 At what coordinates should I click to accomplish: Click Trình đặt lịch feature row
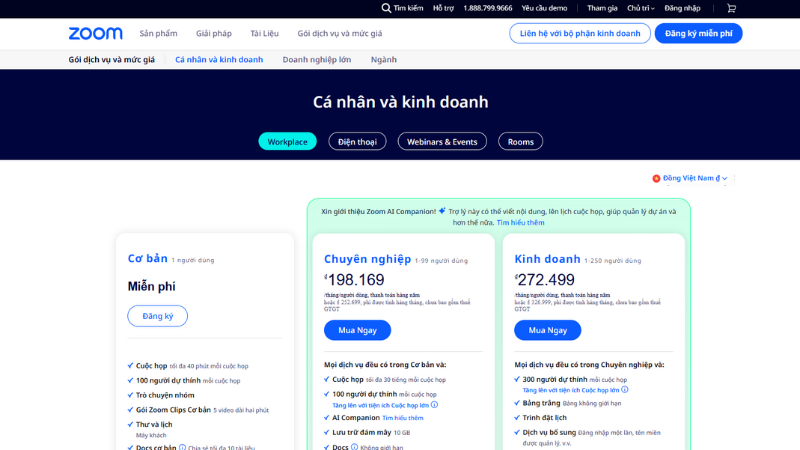[540, 417]
